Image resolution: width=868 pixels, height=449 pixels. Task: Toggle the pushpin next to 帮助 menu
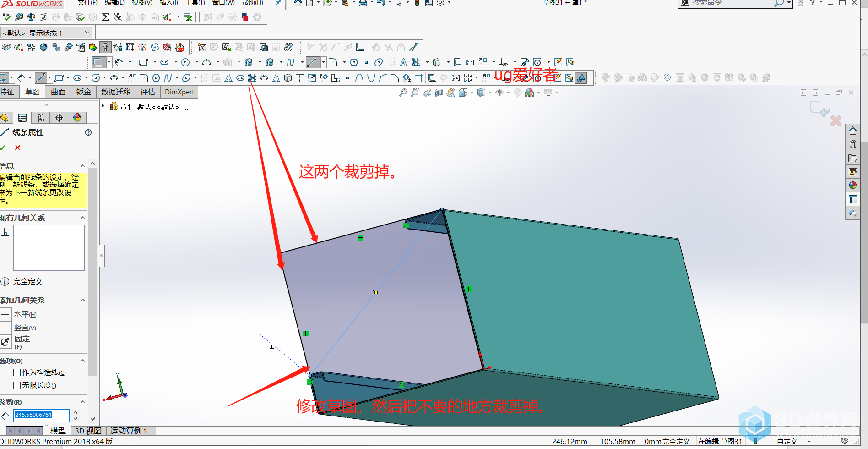tap(278, 3)
